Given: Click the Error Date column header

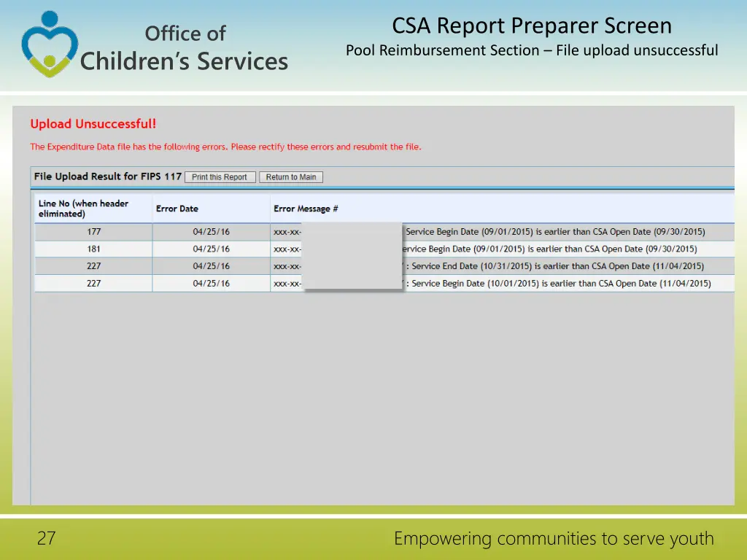Looking at the screenshot, I should click(177, 209).
